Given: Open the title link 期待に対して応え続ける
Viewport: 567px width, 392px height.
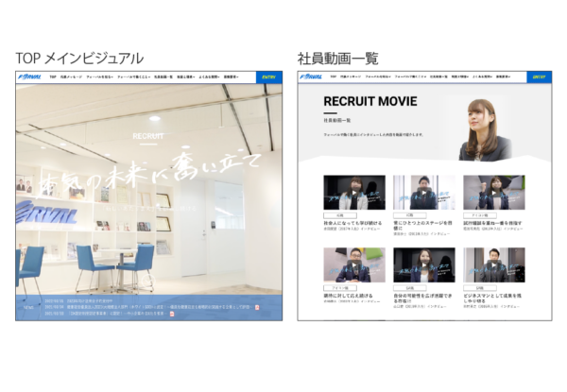Looking at the screenshot, I should click(x=348, y=296).
